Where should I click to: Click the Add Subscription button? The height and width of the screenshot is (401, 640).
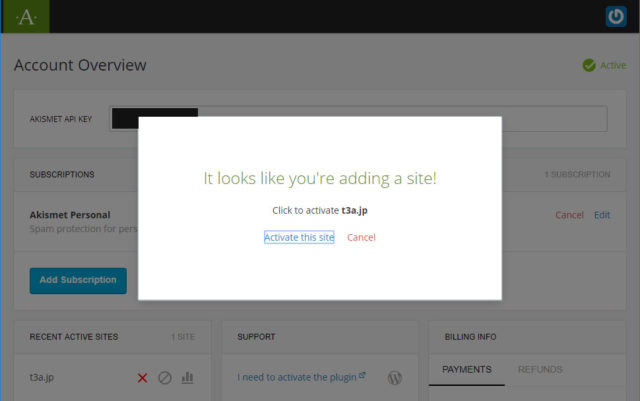click(78, 281)
